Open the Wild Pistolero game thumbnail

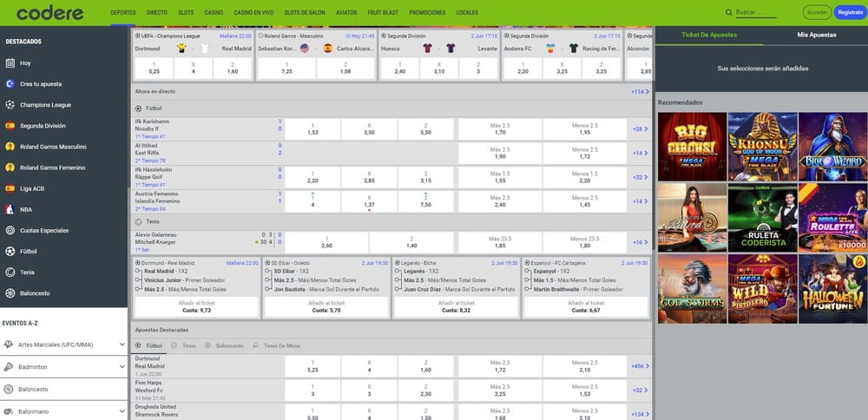pyautogui.click(x=762, y=288)
